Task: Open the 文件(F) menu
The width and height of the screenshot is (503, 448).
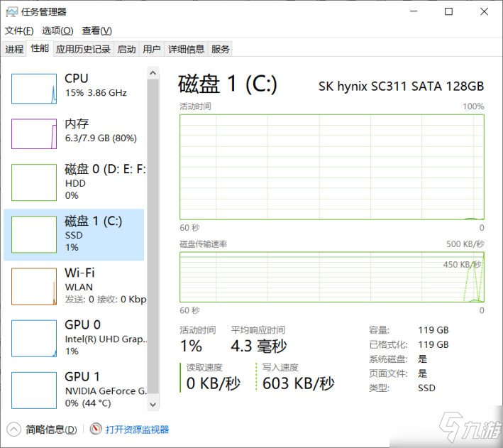Action: click(19, 31)
